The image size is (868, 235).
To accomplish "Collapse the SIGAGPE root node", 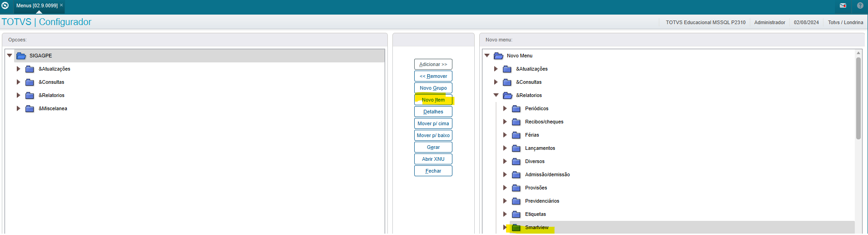I will pos(9,56).
